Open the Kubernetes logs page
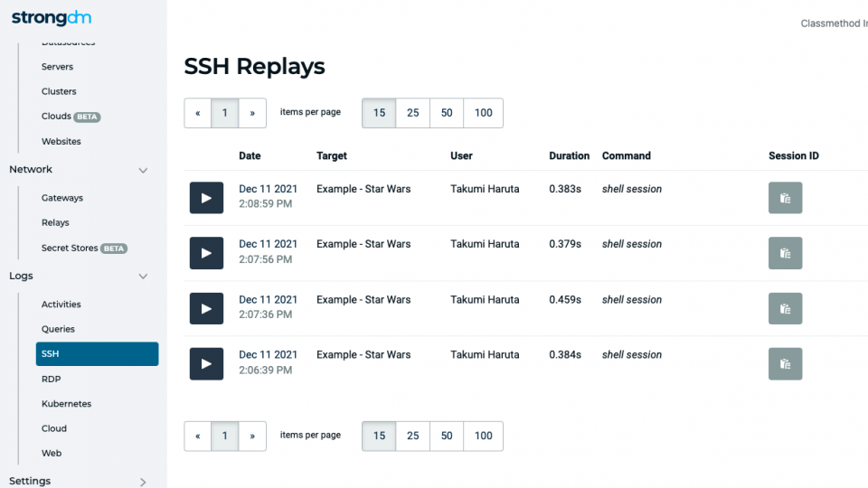This screenshot has width=868, height=488. [x=66, y=403]
